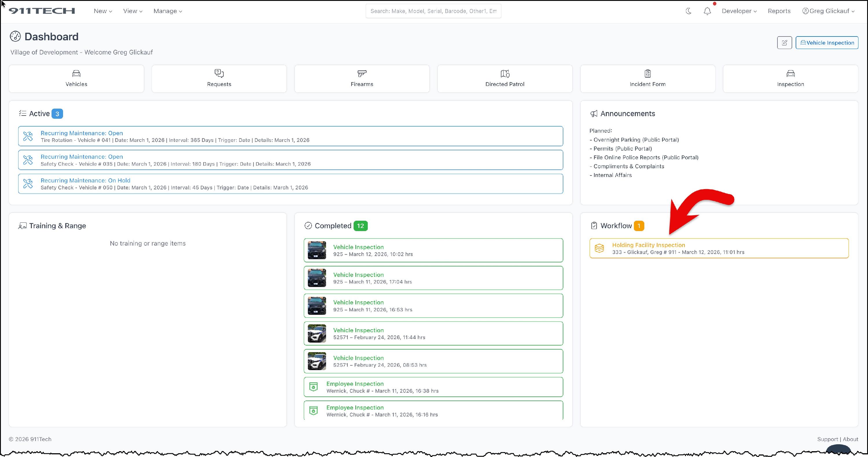Open the Requests shortcut tile
Image resolution: width=868 pixels, height=457 pixels.
219,78
